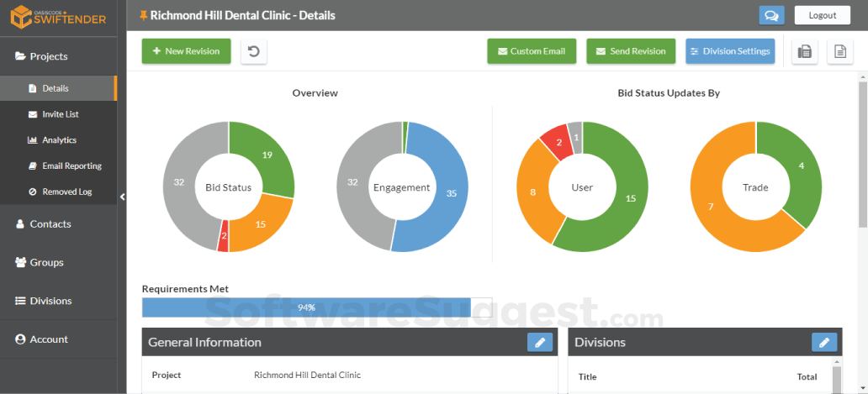Go to Analytics in sidebar
The height and width of the screenshot is (394, 868).
click(58, 140)
